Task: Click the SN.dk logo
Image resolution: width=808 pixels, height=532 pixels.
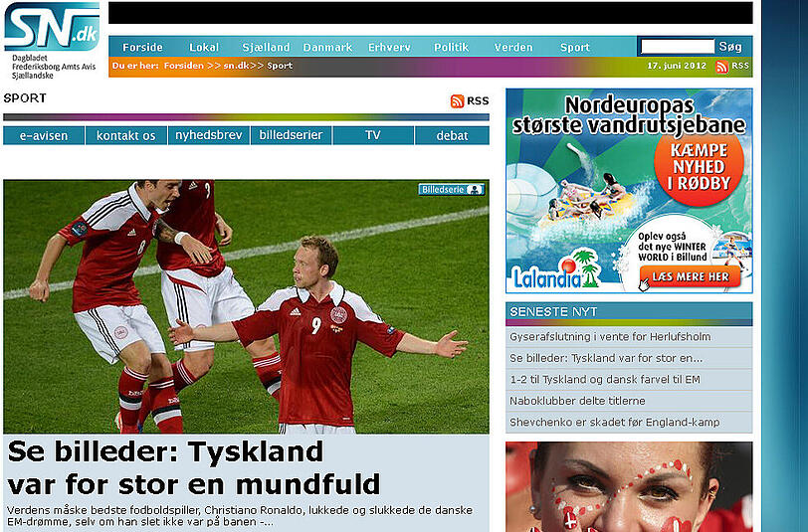Action: (x=52, y=26)
